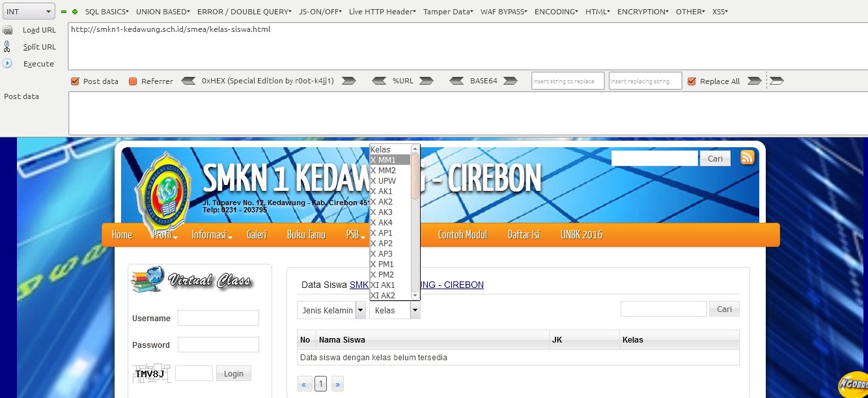Click the Split URL icon
The image size is (868, 398).
pos(7,47)
